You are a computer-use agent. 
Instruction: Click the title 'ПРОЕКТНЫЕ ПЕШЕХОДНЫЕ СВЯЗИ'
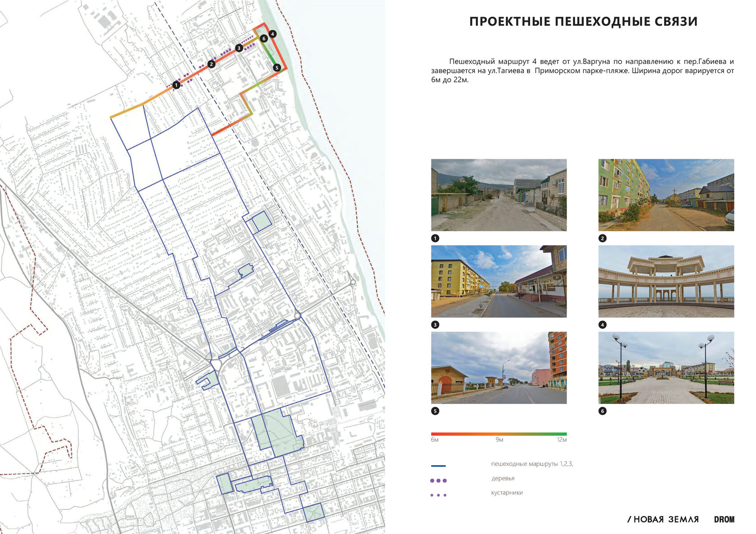[583, 22]
